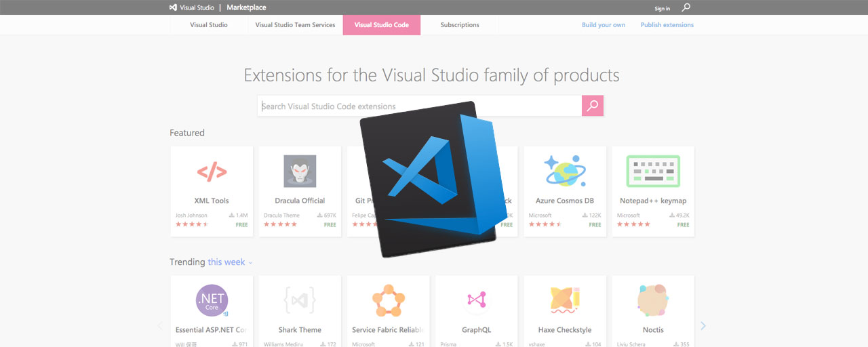The image size is (868, 347).
Task: Open the Haxe Checkstyle extension icon
Action: click(564, 300)
